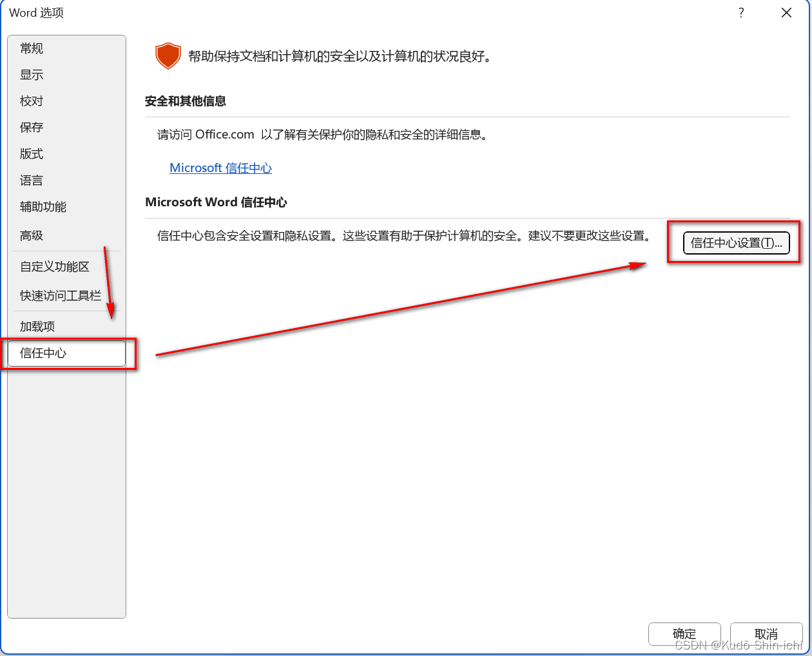Confirm with the 确定 button
The image size is (812, 656).
coord(684,634)
